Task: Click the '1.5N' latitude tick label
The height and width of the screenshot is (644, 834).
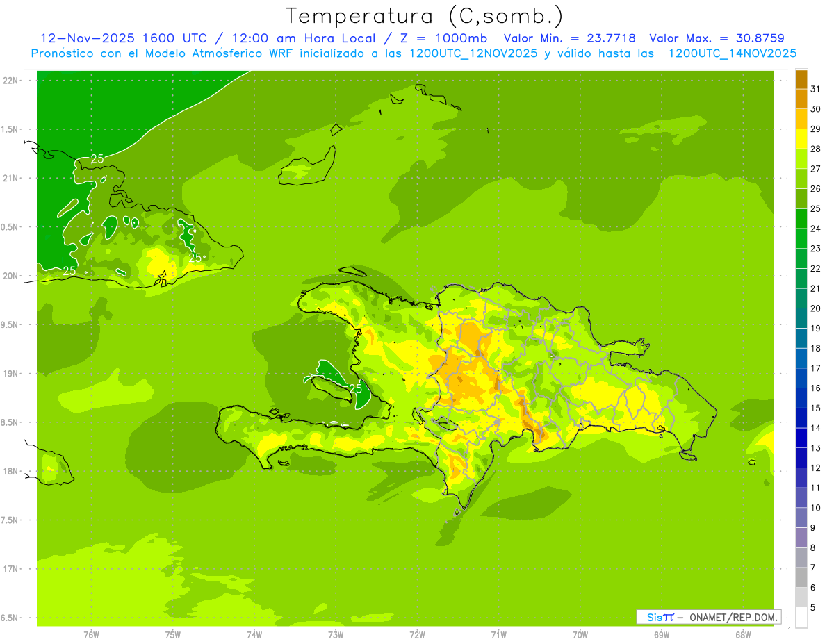Action: click(10, 129)
